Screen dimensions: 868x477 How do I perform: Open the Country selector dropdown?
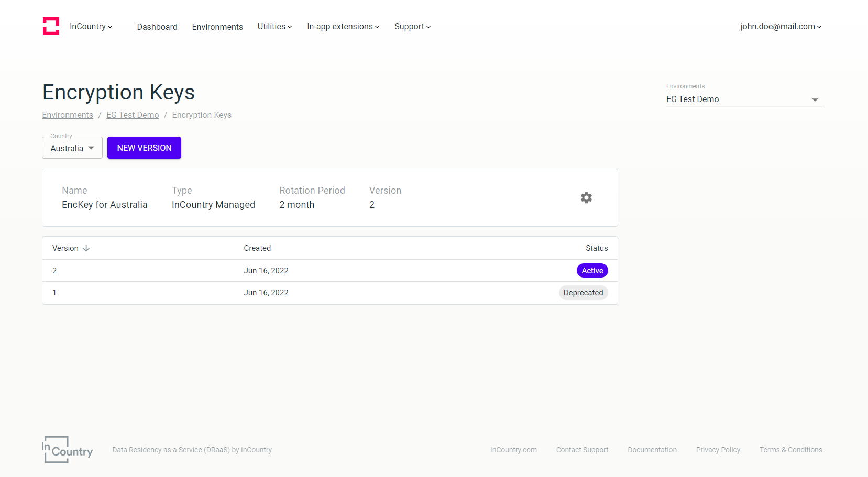72,148
